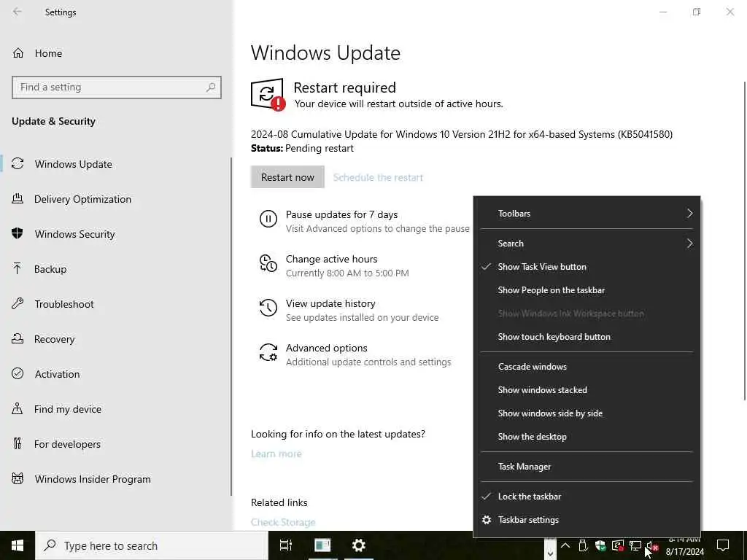747x560 pixels.
Task: Click the date 8/17/2024 on taskbar
Action: [x=684, y=552]
